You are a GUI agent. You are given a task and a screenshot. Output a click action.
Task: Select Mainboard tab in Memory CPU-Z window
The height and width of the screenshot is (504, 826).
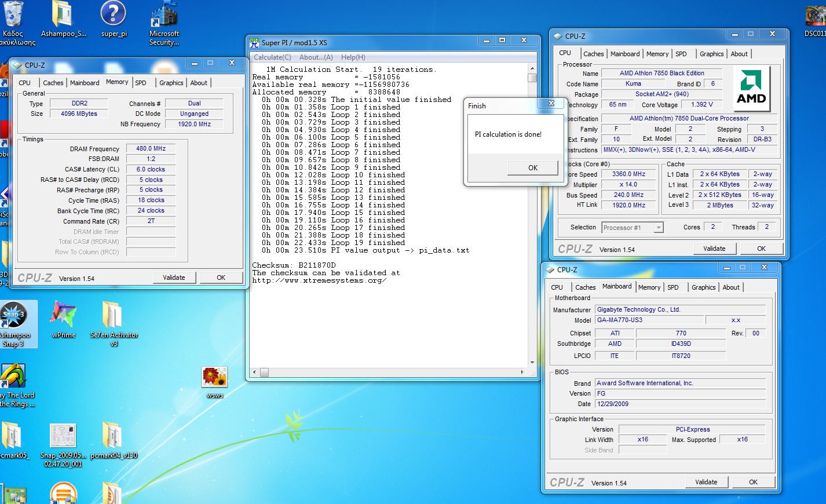tap(85, 83)
